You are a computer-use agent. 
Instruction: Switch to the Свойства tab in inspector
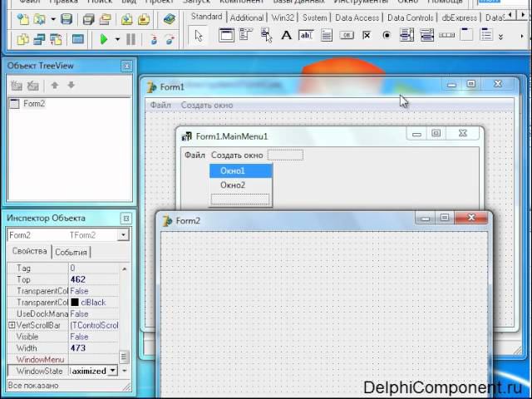30,251
